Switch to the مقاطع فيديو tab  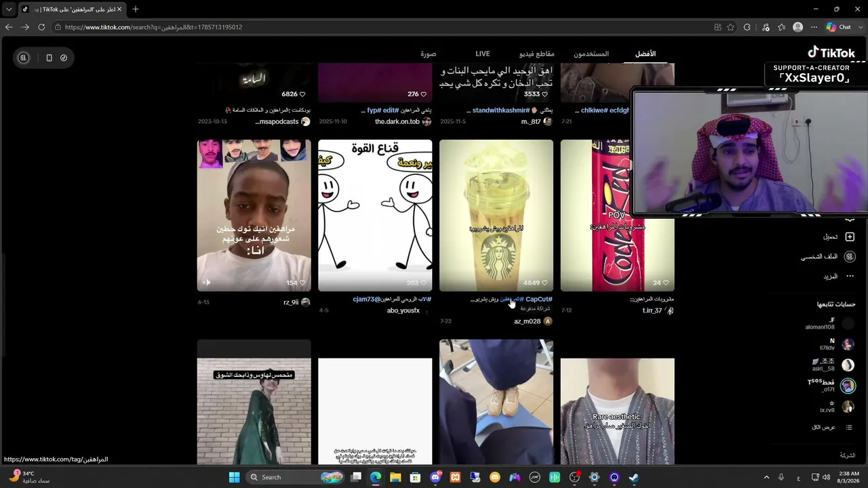tap(537, 54)
